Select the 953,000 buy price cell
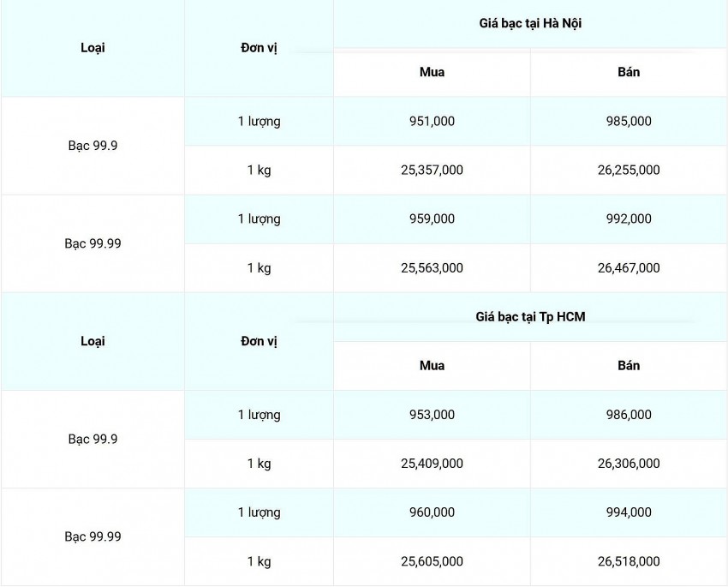The width and height of the screenshot is (728, 587). [x=432, y=415]
